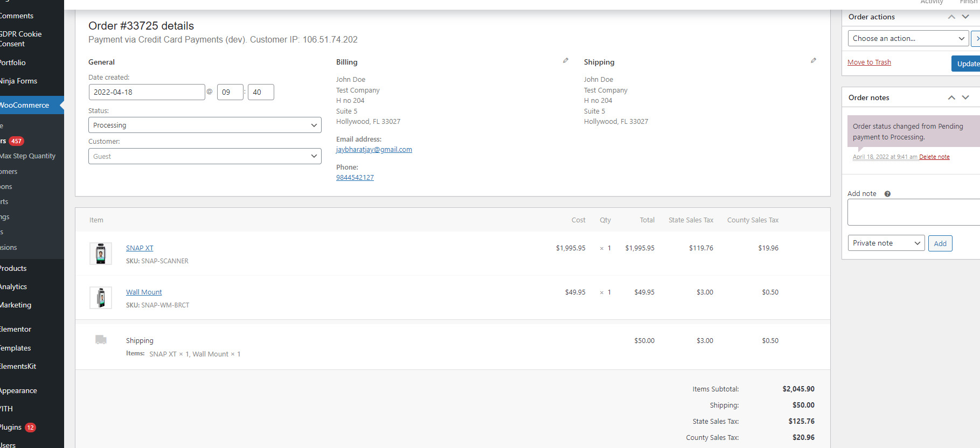Open the Wall Mount product thumbnail
Image resolution: width=980 pixels, height=448 pixels.
coord(101,298)
